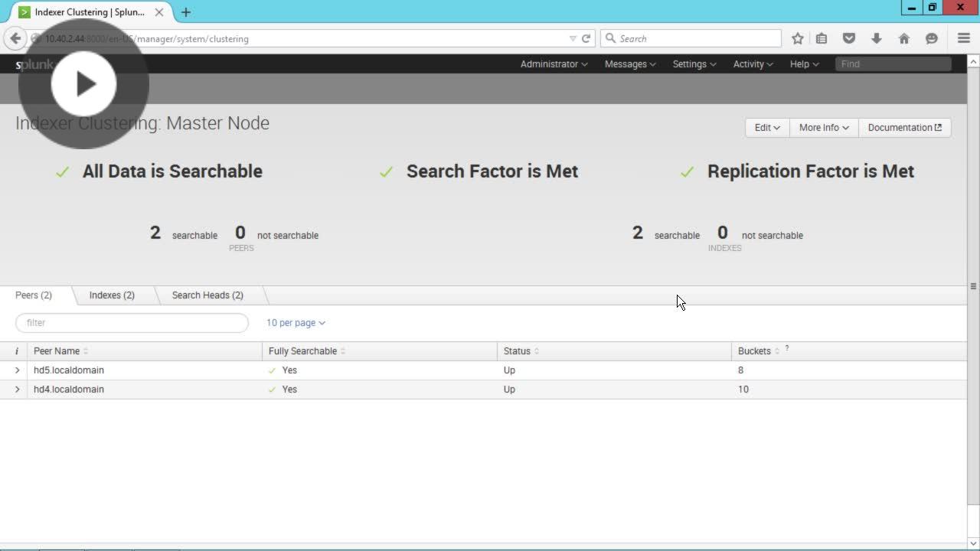Open the Settings menu
This screenshot has height=551, width=980.
point(694,64)
